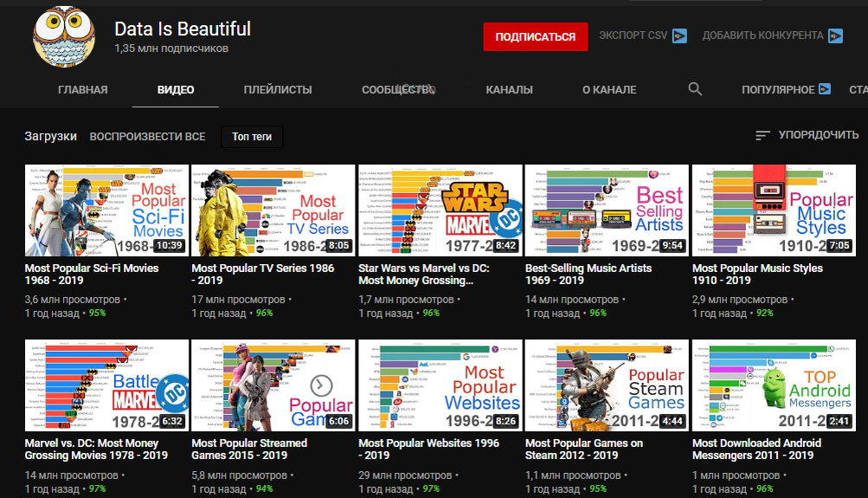Open Best Selling Artists thumbnail

[607, 210]
